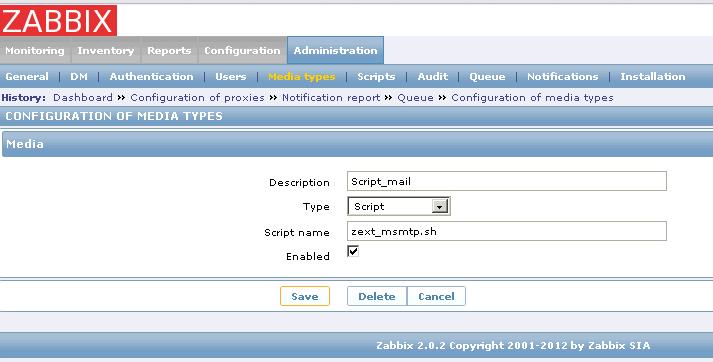The width and height of the screenshot is (713, 362).
Task: Go to the Reports tab
Action: (169, 50)
